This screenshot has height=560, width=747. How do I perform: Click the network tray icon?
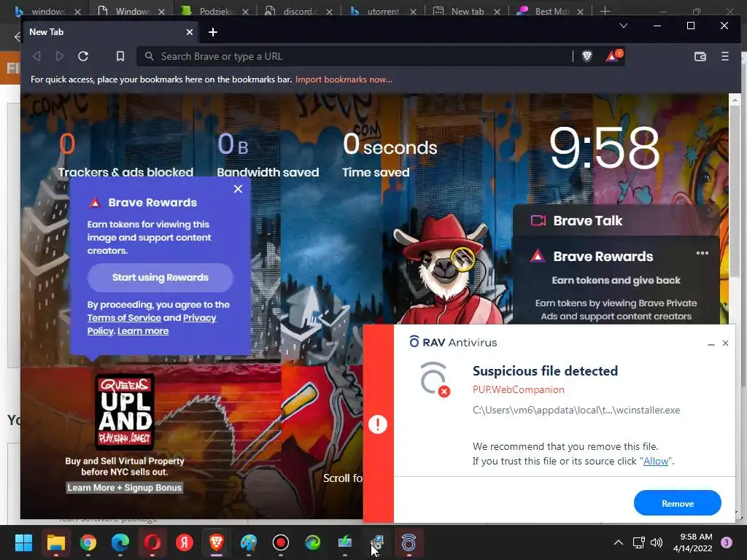tap(638, 542)
